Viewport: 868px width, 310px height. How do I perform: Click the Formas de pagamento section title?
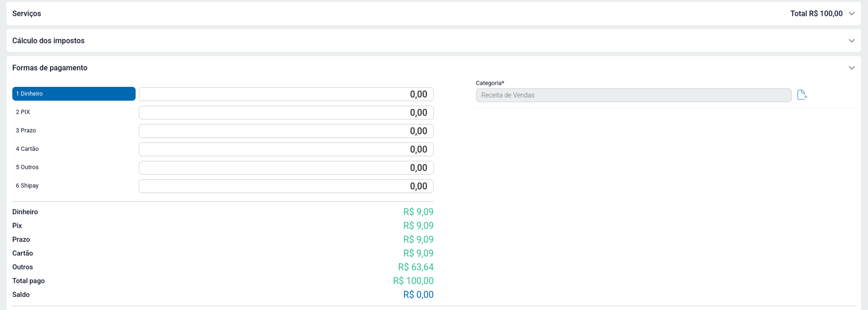point(50,68)
